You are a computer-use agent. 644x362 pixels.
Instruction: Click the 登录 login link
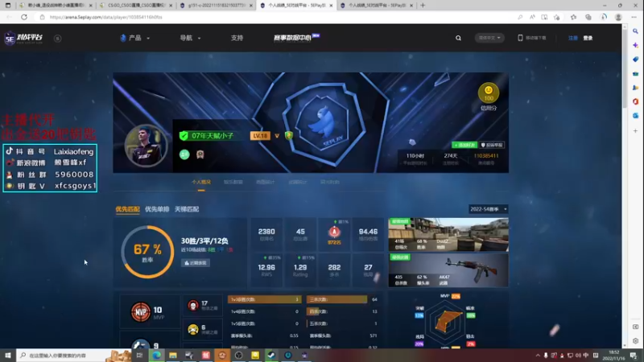pyautogui.click(x=588, y=38)
